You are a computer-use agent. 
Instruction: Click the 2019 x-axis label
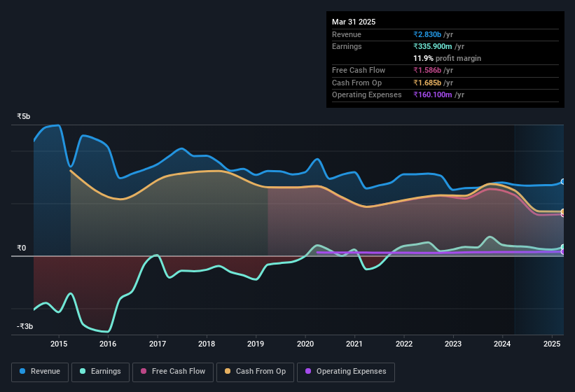click(256, 344)
